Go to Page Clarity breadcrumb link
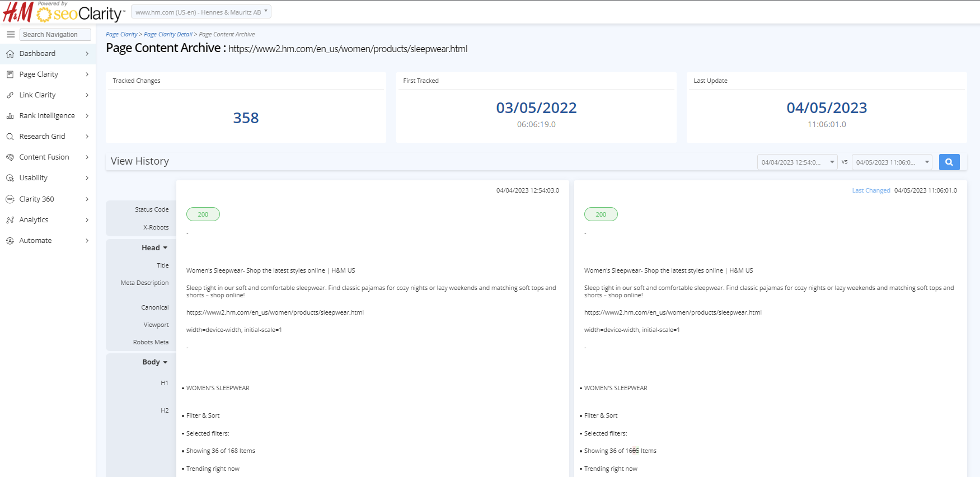Viewport: 980px width, 477px height. tap(121, 35)
